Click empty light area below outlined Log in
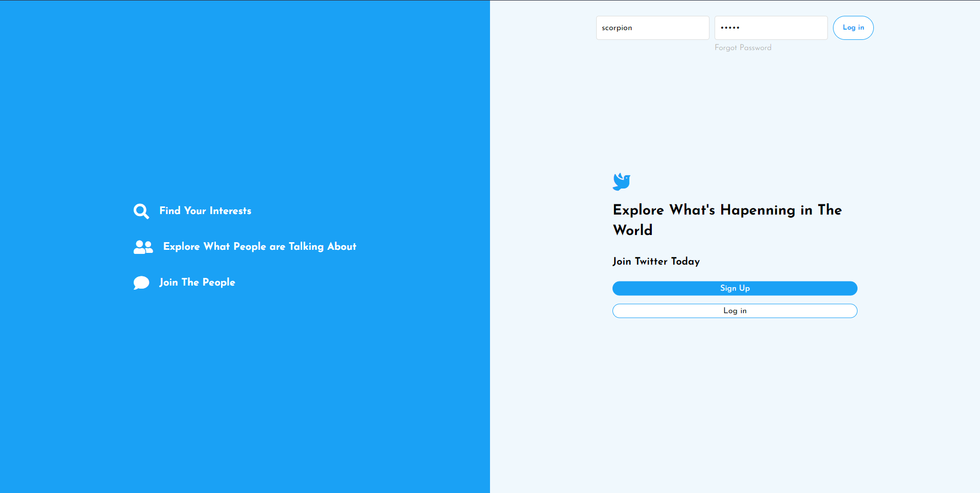The width and height of the screenshot is (980, 493). coord(735,398)
